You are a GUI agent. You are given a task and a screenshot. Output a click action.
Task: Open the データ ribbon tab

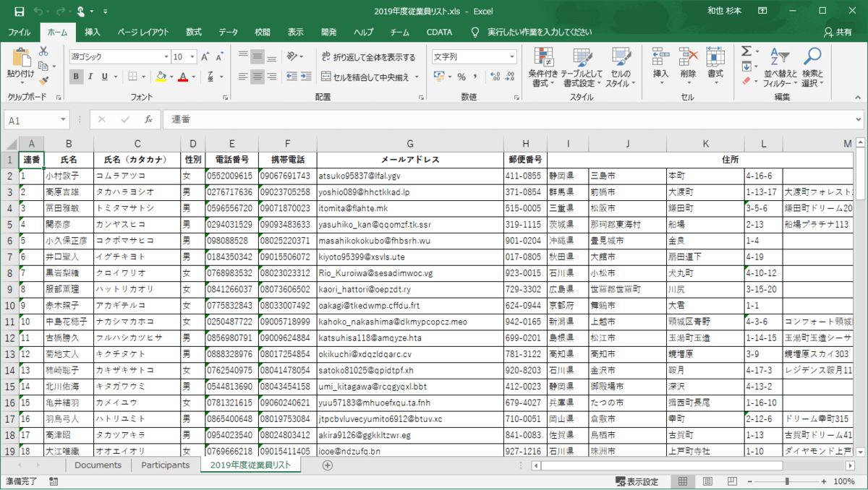click(229, 32)
